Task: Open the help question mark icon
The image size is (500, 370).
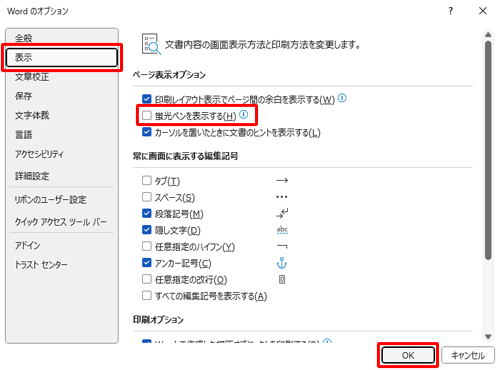Action: point(451,11)
